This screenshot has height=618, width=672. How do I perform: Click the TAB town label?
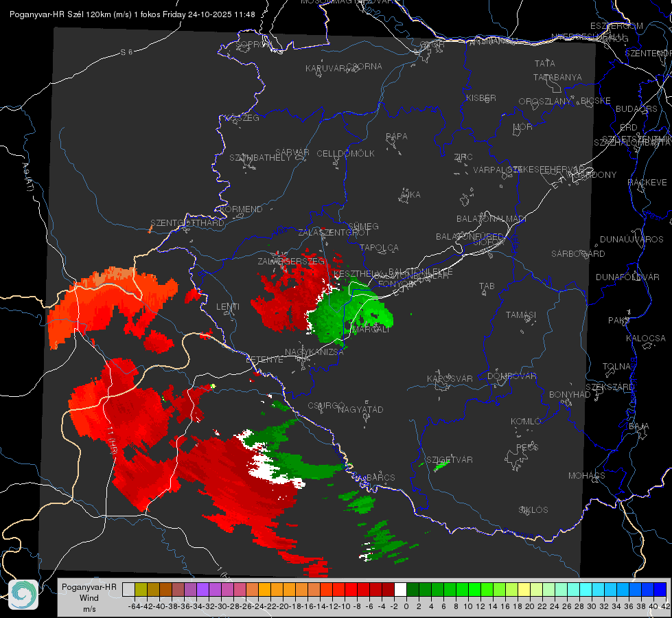click(487, 286)
